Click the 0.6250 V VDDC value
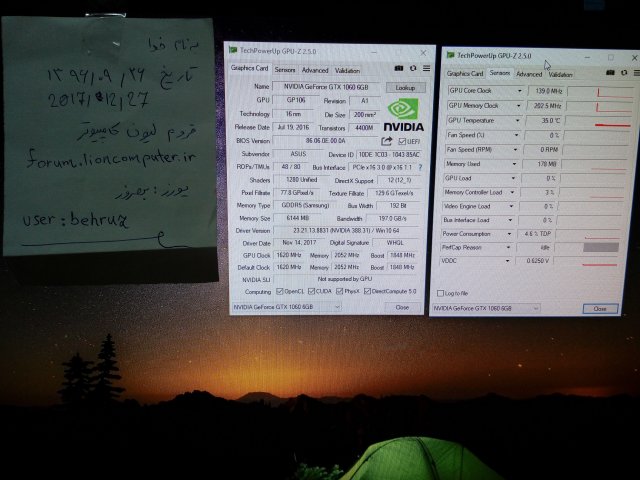The image size is (640, 480). (533, 260)
